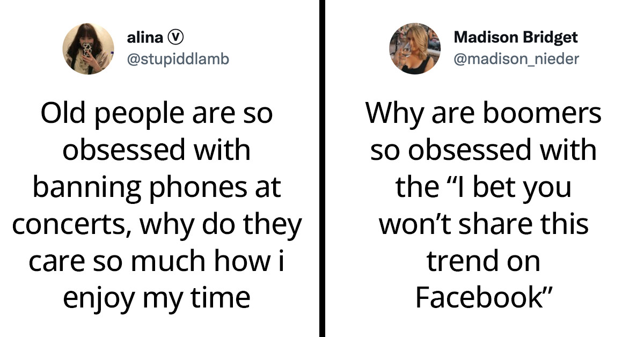Open the @stupiddlamb handle
The height and width of the screenshot is (337, 644).
click(178, 58)
